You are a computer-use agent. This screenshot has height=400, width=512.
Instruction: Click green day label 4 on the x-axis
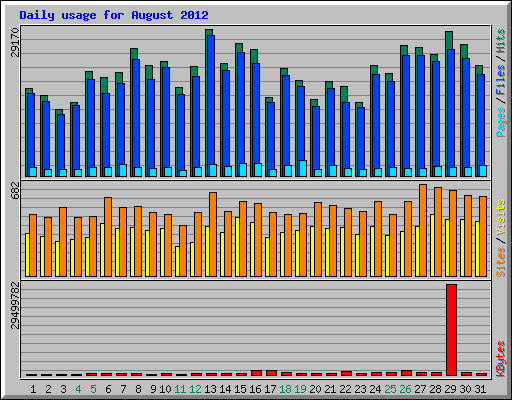(78, 389)
